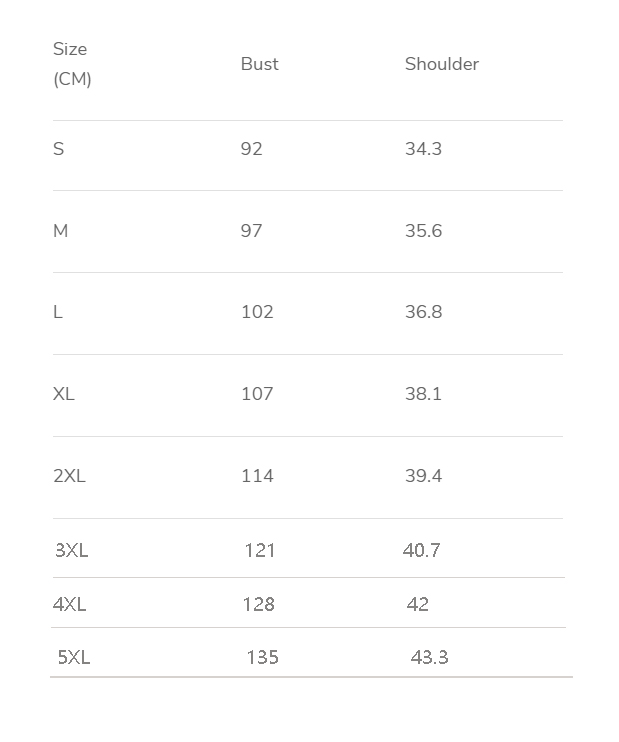Click shoulder value 43.3
The height and width of the screenshot is (742, 619).
[429, 657]
